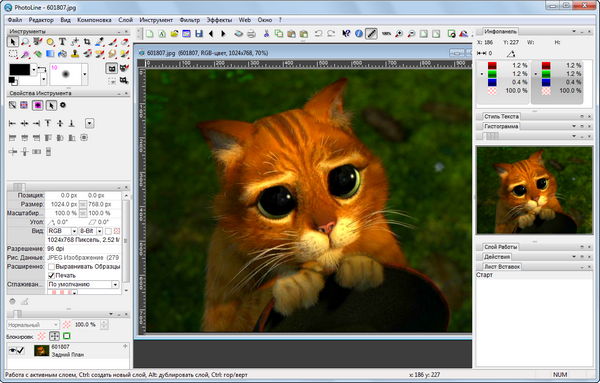Screen dimensions: 600x383
Task: Select the rectangular marquee selection tool
Action: coord(13,54)
